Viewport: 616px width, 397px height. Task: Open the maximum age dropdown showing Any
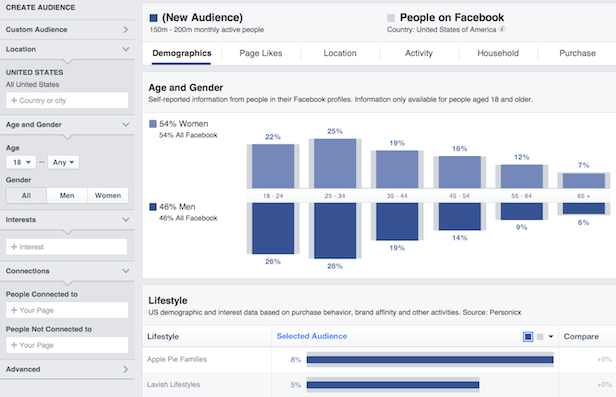[x=63, y=162]
